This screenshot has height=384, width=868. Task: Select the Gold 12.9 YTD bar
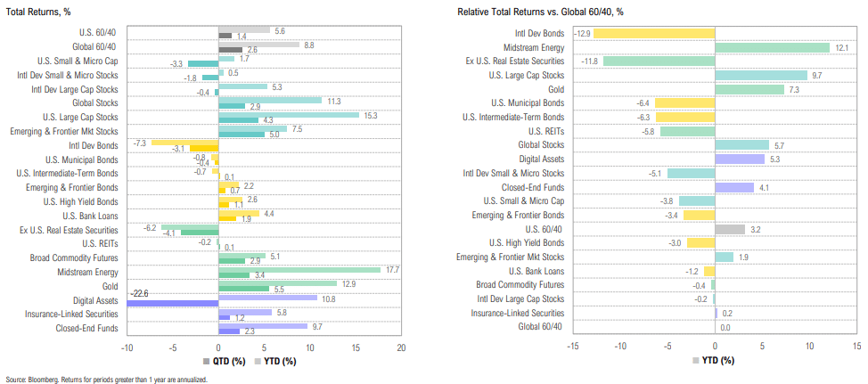[278, 283]
